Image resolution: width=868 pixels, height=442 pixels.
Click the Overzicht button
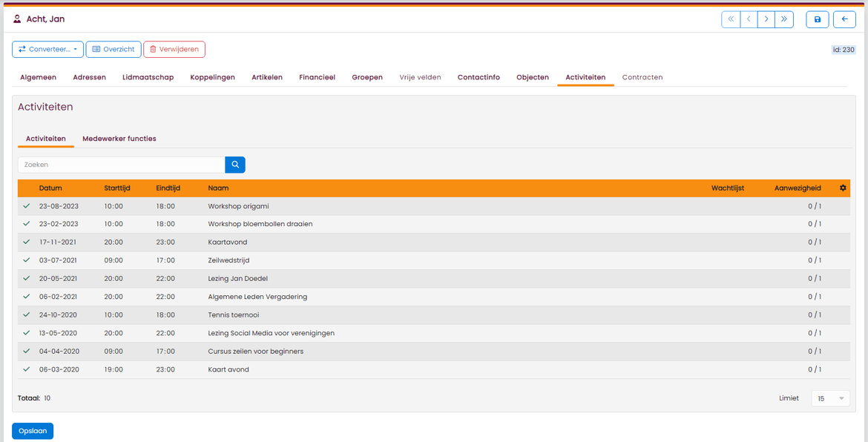coord(114,49)
